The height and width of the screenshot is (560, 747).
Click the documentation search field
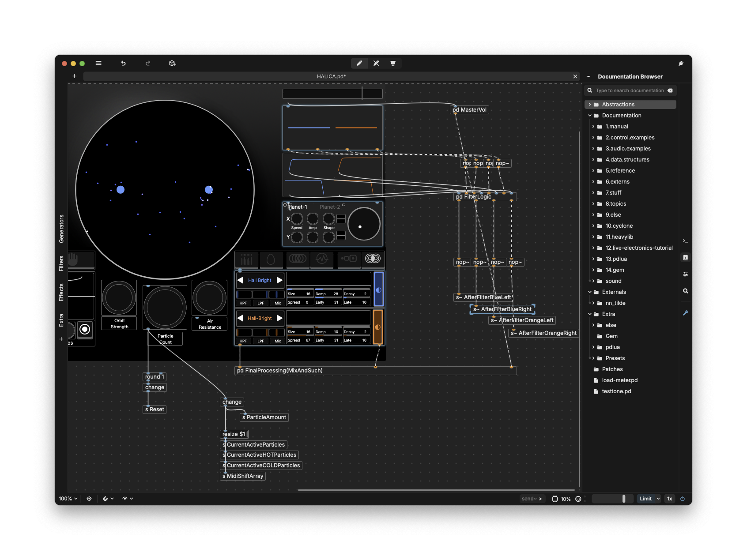pos(630,90)
